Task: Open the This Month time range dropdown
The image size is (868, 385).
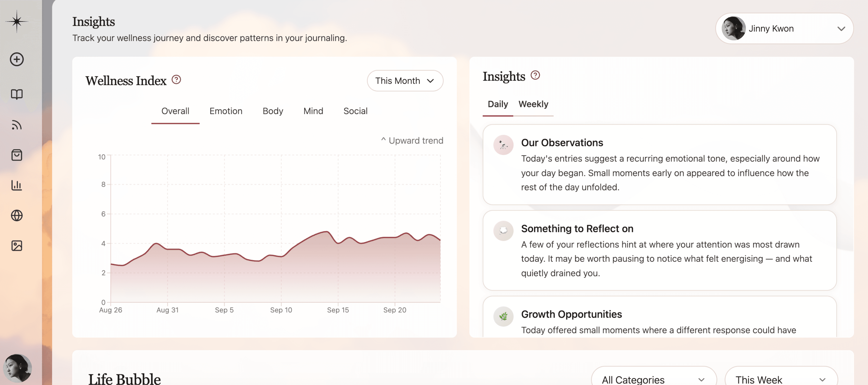Action: [405, 81]
